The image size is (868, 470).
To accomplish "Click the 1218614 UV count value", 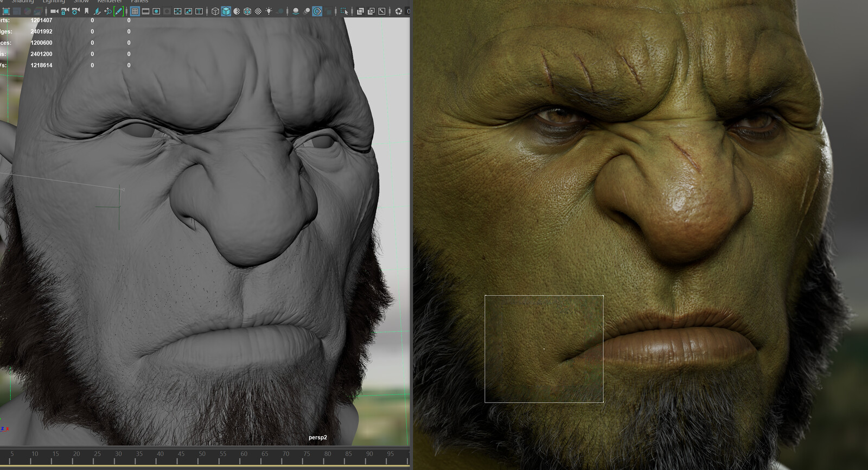I will [x=41, y=65].
